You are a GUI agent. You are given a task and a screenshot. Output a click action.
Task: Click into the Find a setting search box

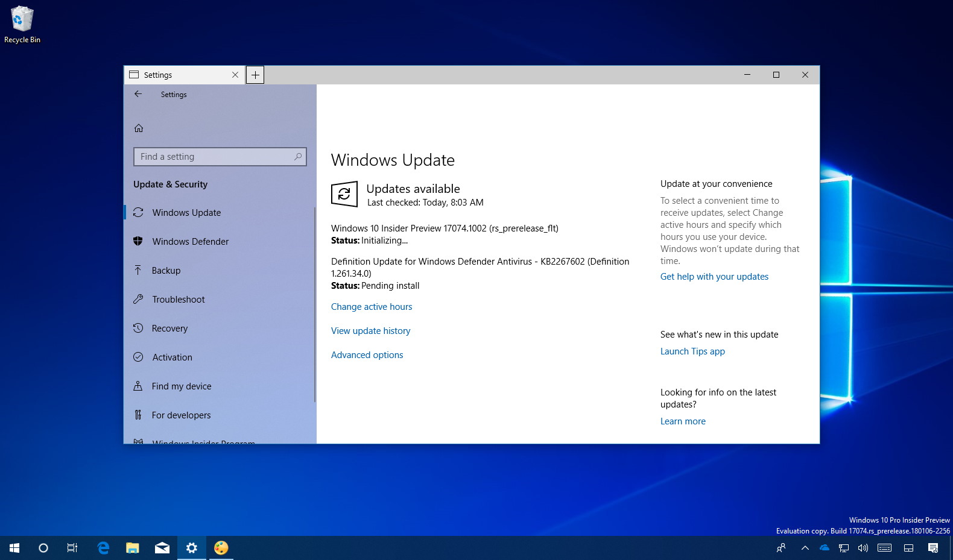(x=220, y=157)
